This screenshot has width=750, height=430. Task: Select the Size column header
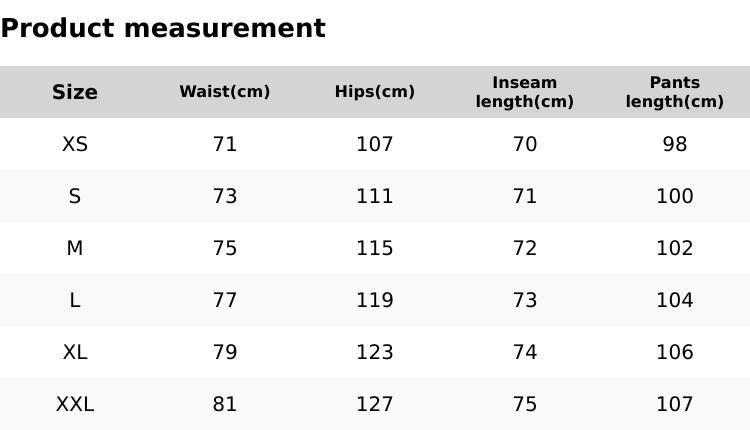pos(75,92)
